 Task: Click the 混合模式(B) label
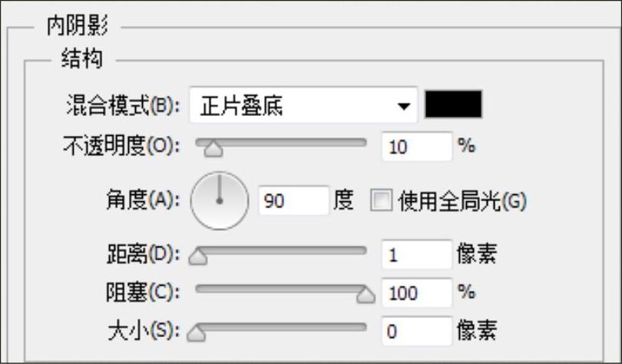pos(122,106)
